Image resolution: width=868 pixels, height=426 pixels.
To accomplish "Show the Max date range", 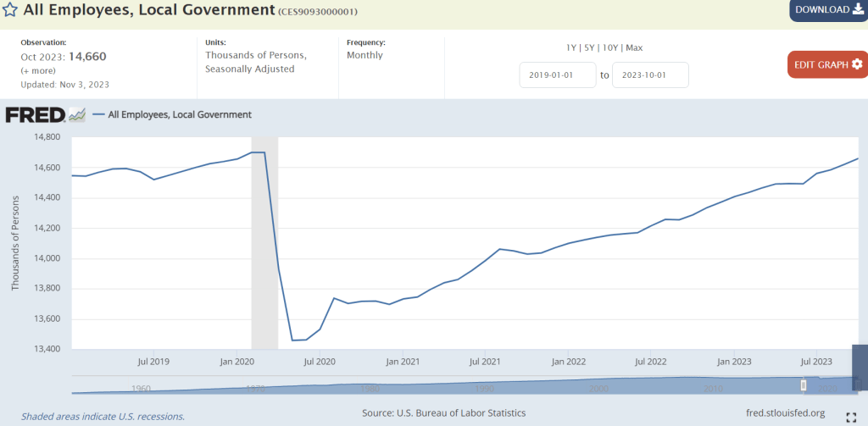I will pyautogui.click(x=634, y=47).
